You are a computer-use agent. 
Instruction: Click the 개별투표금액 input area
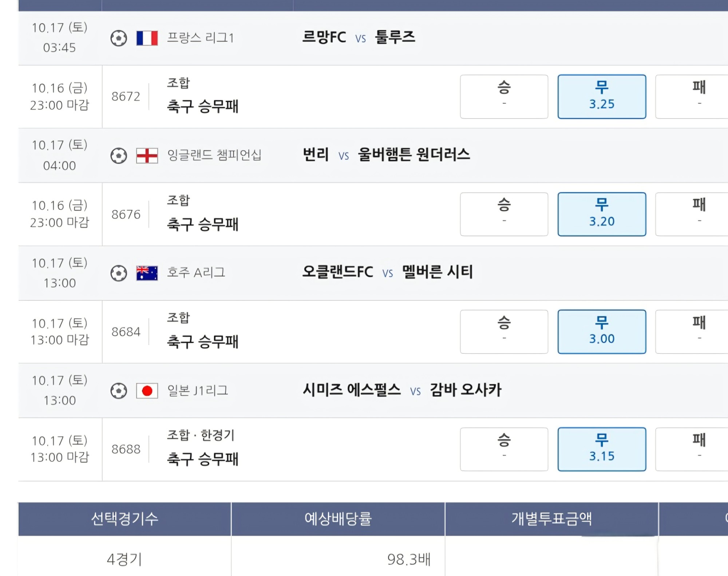551,556
